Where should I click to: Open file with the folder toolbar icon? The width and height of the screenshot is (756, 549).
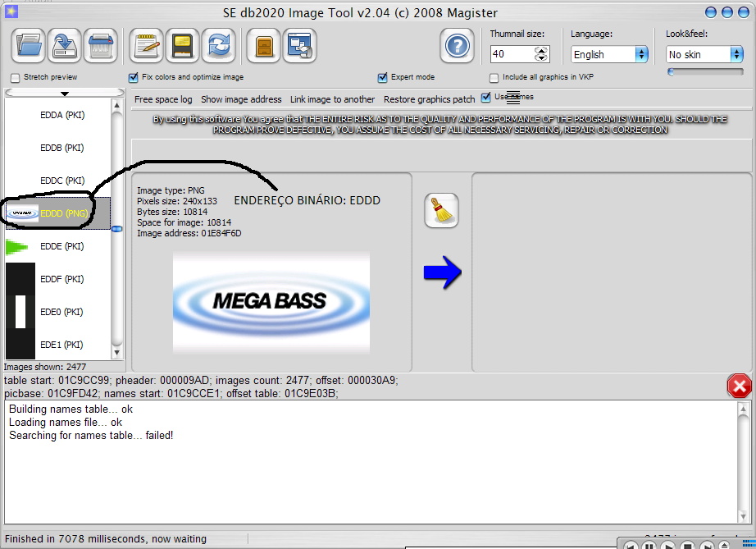[x=29, y=46]
